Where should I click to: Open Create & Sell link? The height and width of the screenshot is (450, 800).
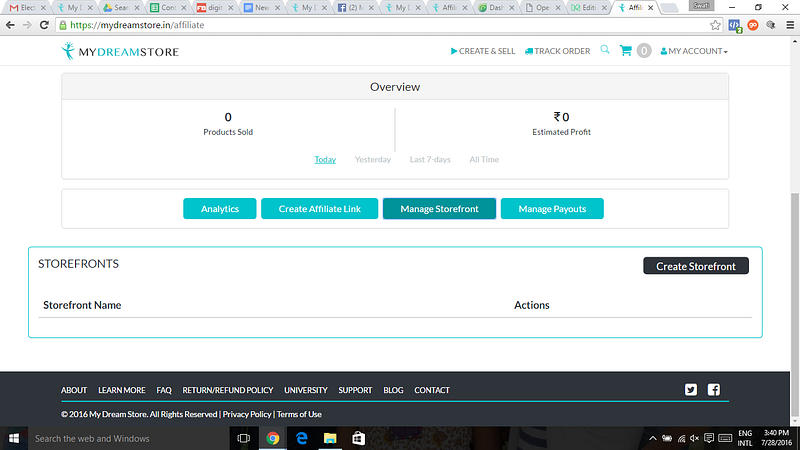(483, 51)
